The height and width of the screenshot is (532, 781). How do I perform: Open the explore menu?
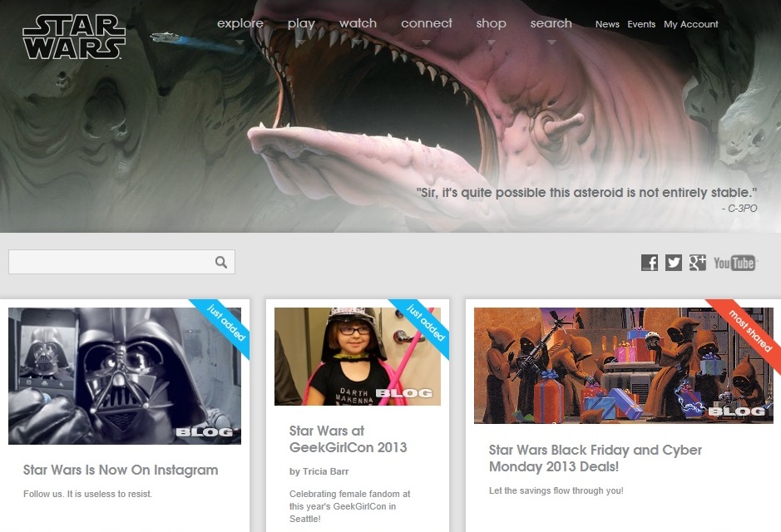point(240,23)
